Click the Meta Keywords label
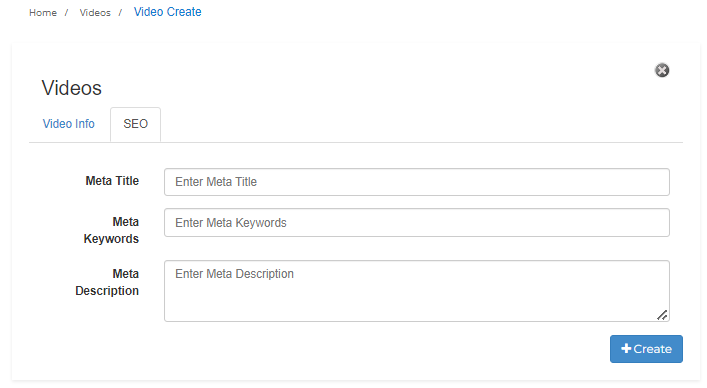The image size is (707, 388). 111,230
